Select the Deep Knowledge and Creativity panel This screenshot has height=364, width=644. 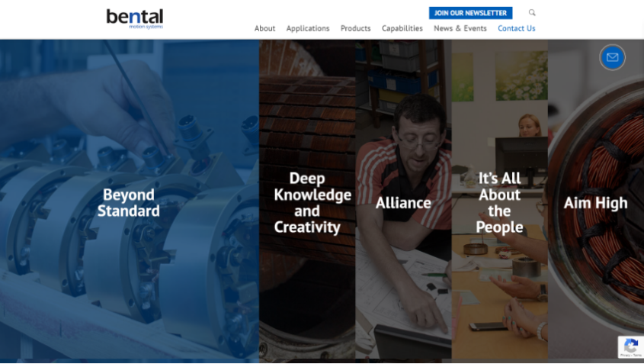click(x=307, y=199)
